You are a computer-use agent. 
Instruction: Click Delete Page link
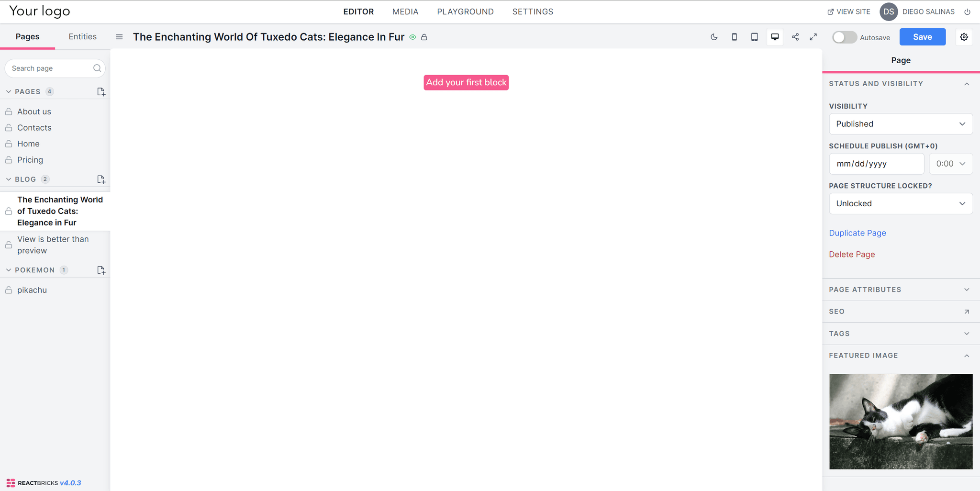[x=852, y=255]
